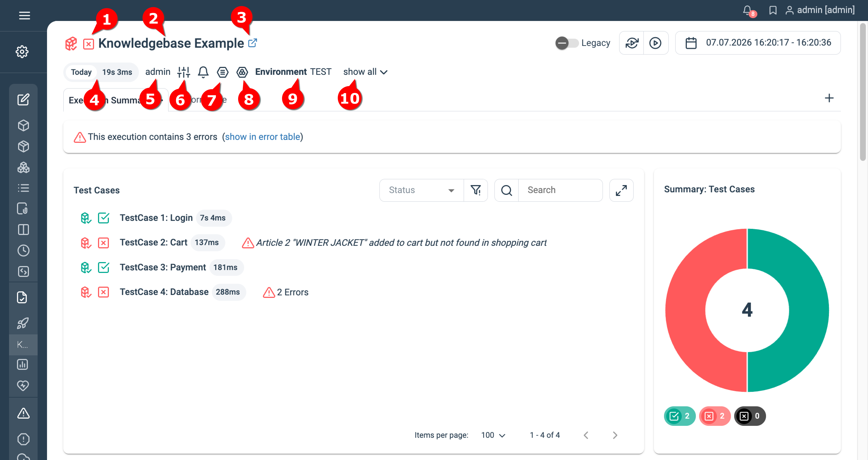Select the K... sidebar menu entry
868x460 pixels.
point(23,345)
